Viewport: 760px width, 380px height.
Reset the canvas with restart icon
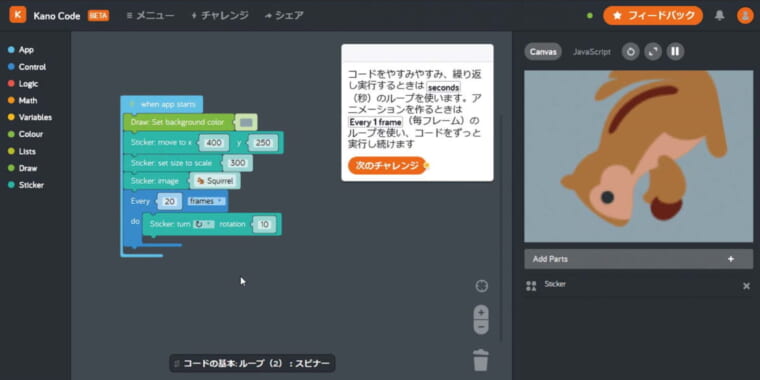click(631, 52)
